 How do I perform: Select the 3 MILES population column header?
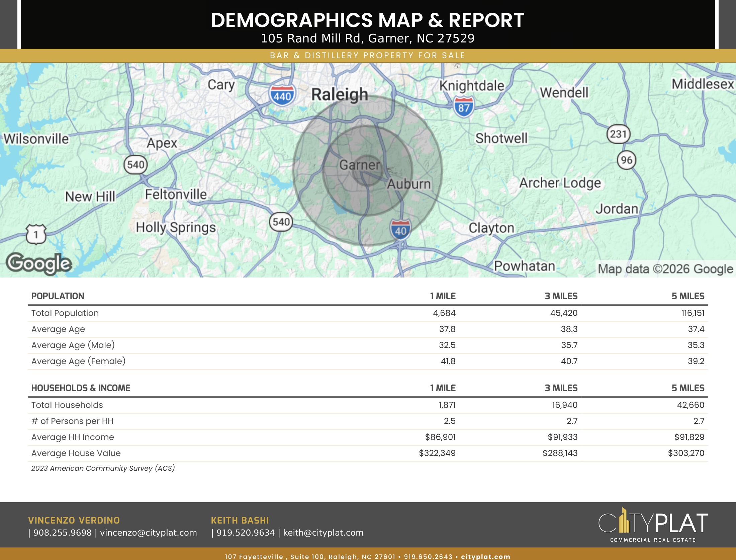click(561, 296)
